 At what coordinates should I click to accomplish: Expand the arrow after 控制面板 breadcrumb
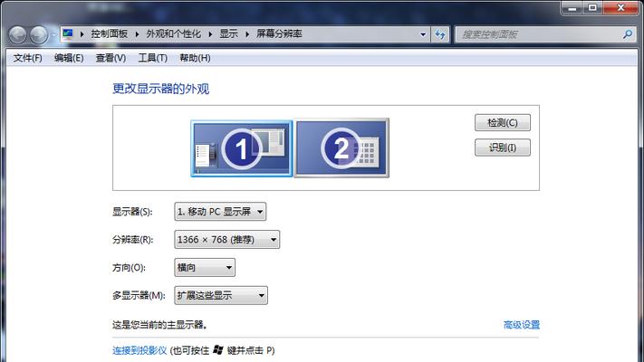click(137, 34)
